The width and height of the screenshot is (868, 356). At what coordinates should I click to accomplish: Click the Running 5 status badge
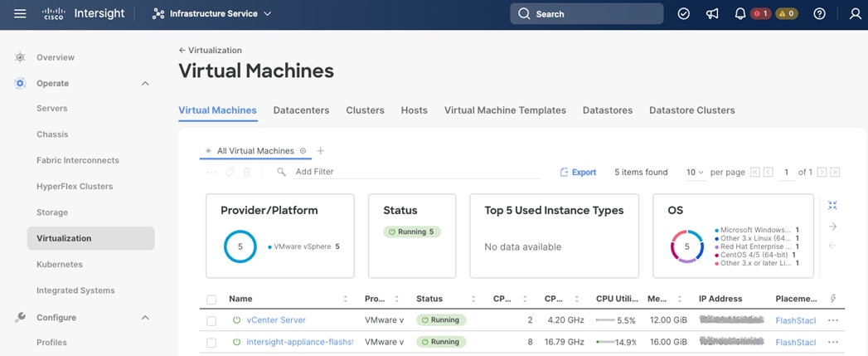click(x=412, y=232)
